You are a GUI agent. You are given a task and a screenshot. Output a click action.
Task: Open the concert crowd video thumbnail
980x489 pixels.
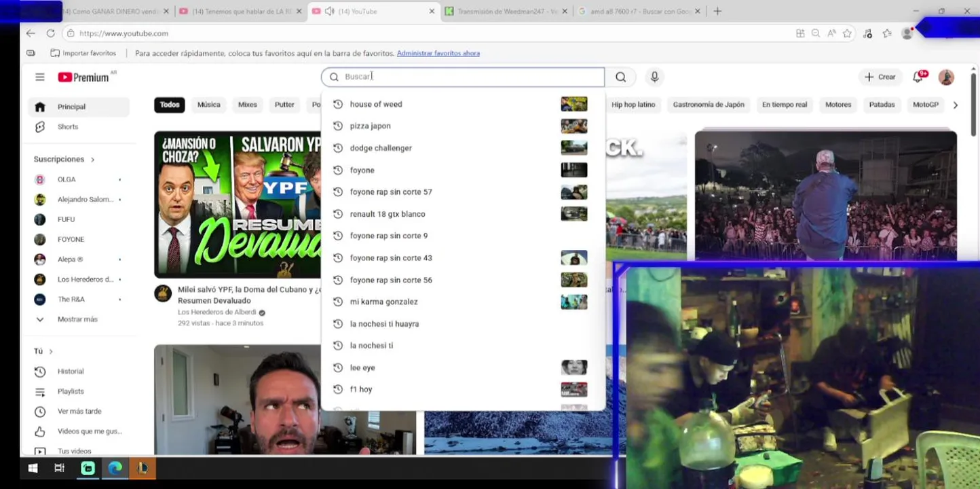pos(825,196)
